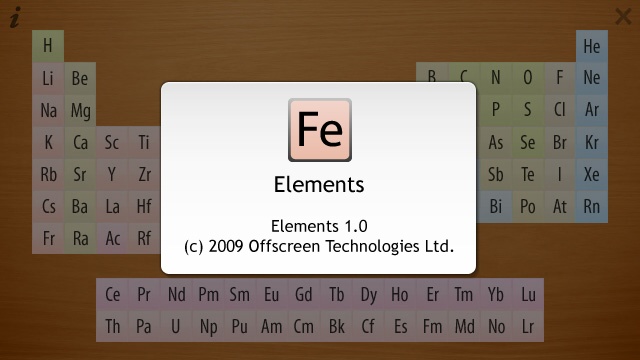The image size is (640, 360).
Task: Choose the Bismuth Bi tile
Action: [496, 207]
